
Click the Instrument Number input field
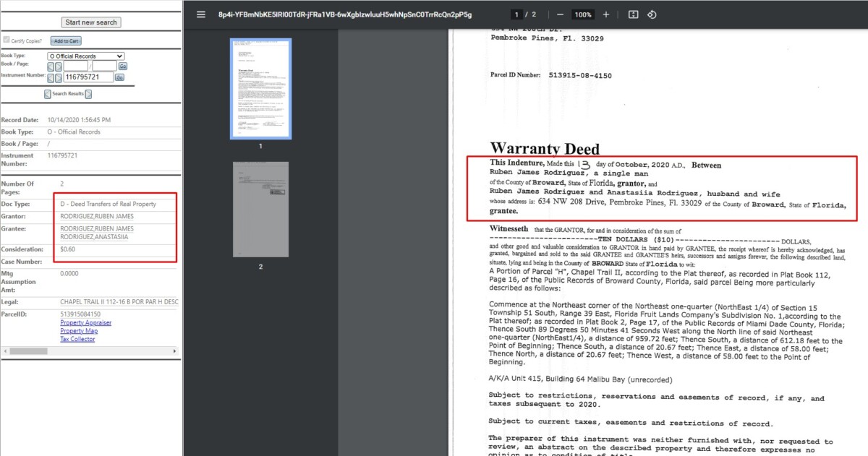(88, 77)
